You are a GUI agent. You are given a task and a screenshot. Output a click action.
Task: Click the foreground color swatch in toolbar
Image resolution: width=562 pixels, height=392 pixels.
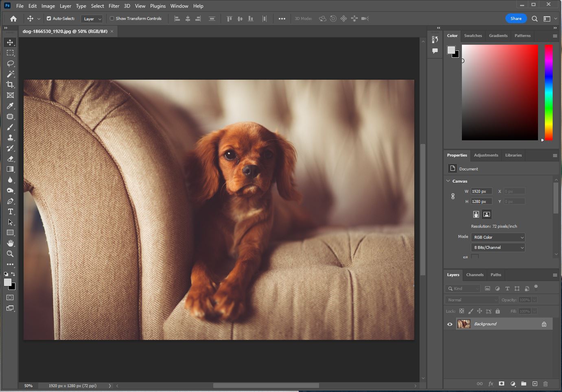coord(8,282)
